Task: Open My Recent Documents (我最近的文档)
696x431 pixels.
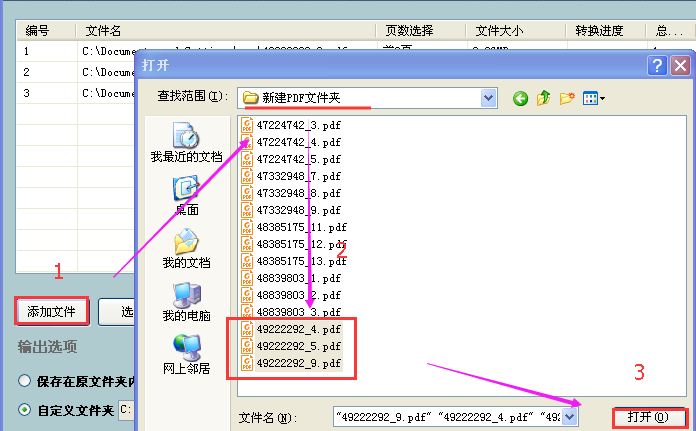Action: [186, 142]
